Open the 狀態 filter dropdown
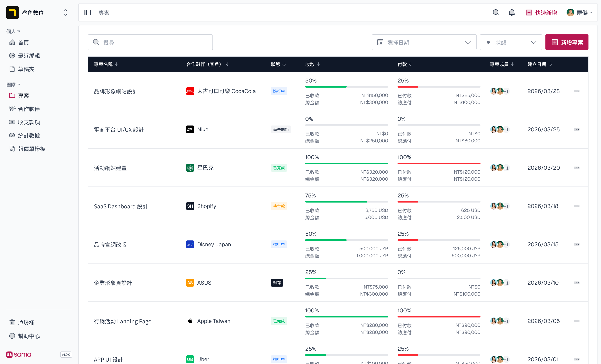This screenshot has height=364, width=601. coord(511,42)
